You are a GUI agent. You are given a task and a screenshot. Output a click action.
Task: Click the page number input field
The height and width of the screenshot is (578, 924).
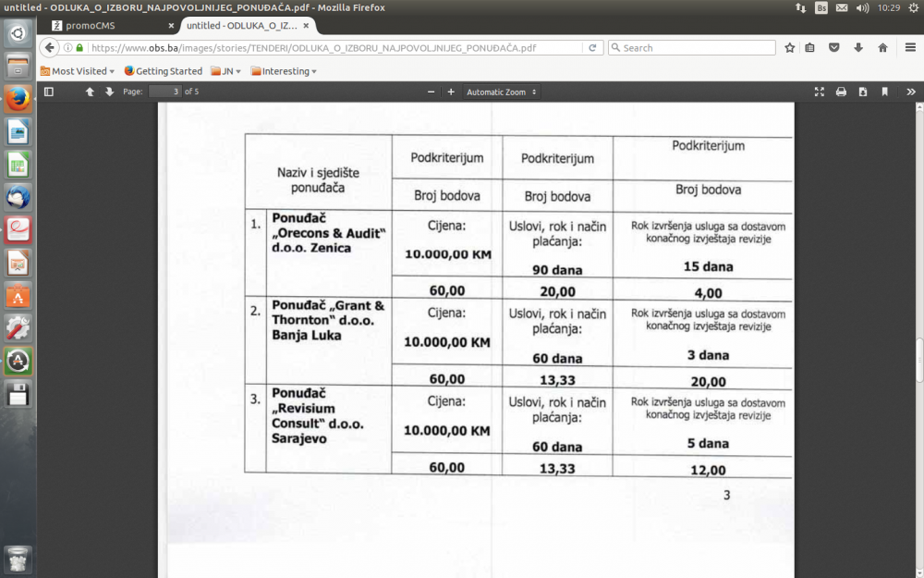[x=165, y=92]
